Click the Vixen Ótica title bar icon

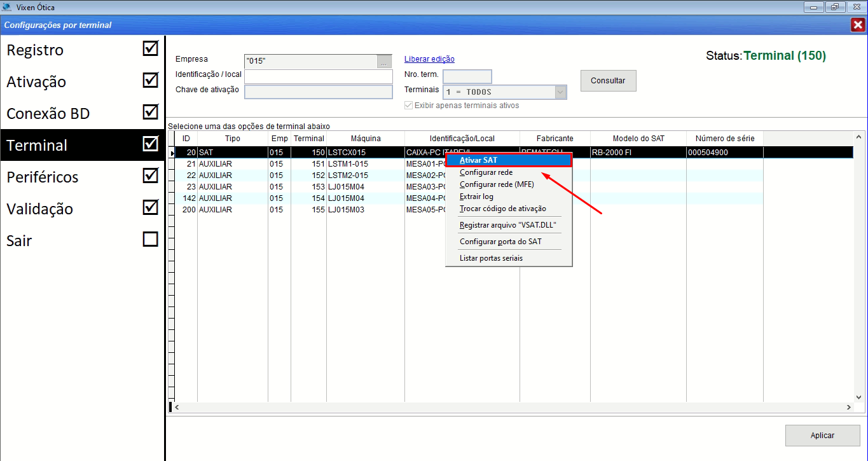[x=7, y=8]
